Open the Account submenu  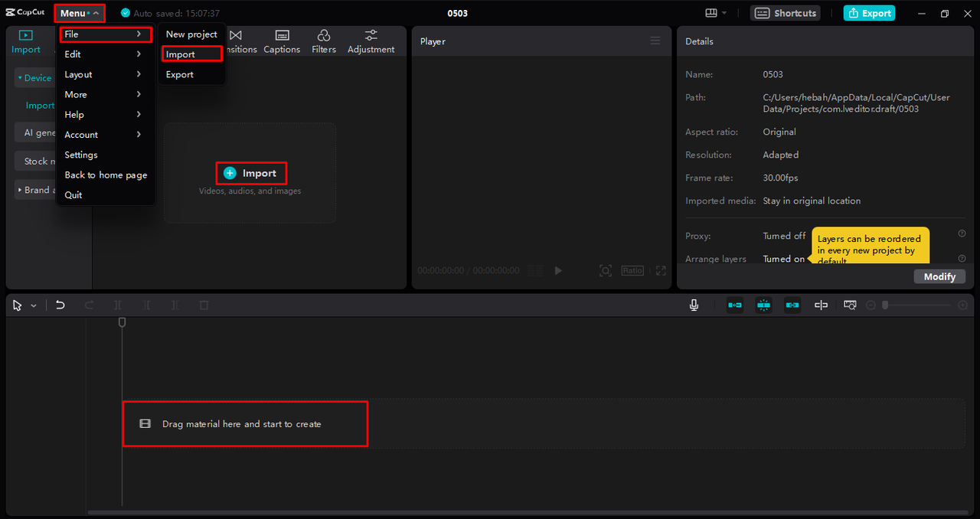106,135
